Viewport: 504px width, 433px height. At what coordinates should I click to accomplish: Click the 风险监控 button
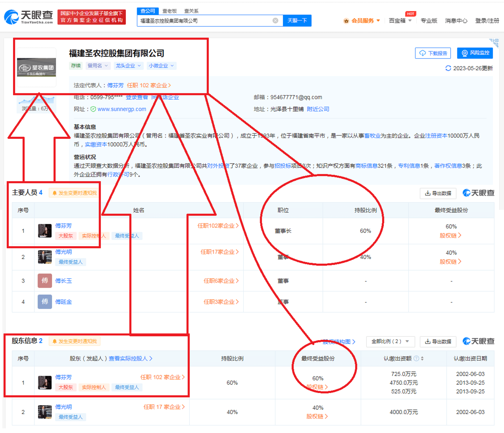475,53
